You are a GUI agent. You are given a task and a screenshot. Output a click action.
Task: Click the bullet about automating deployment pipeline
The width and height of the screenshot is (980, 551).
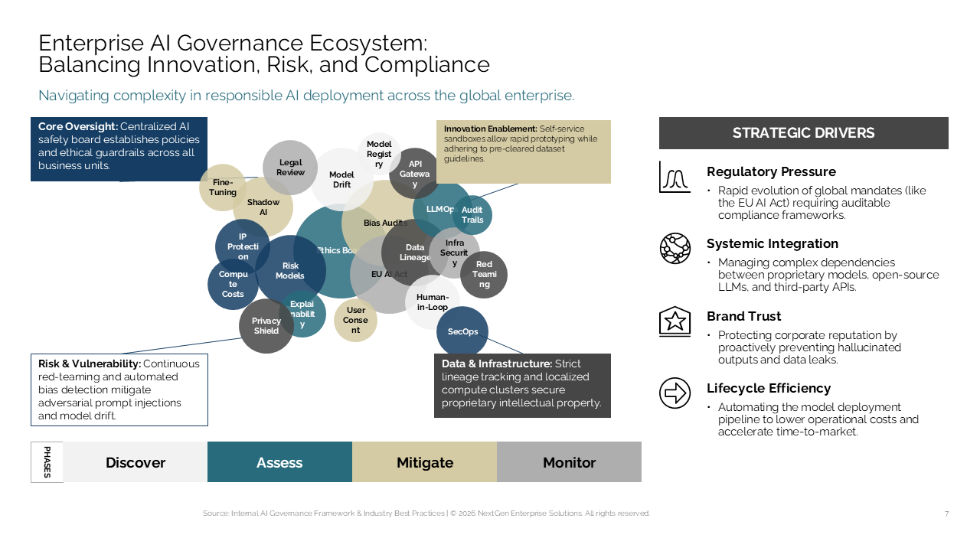[x=813, y=419]
